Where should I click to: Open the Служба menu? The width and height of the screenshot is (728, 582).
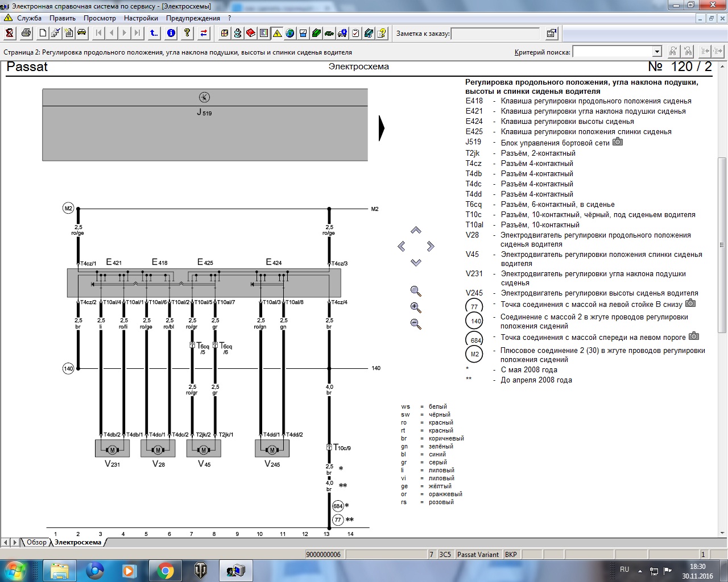(x=29, y=18)
